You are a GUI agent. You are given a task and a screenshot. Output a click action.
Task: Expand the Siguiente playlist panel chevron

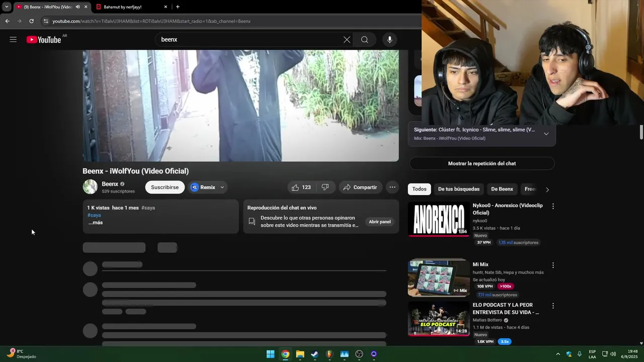(x=546, y=134)
